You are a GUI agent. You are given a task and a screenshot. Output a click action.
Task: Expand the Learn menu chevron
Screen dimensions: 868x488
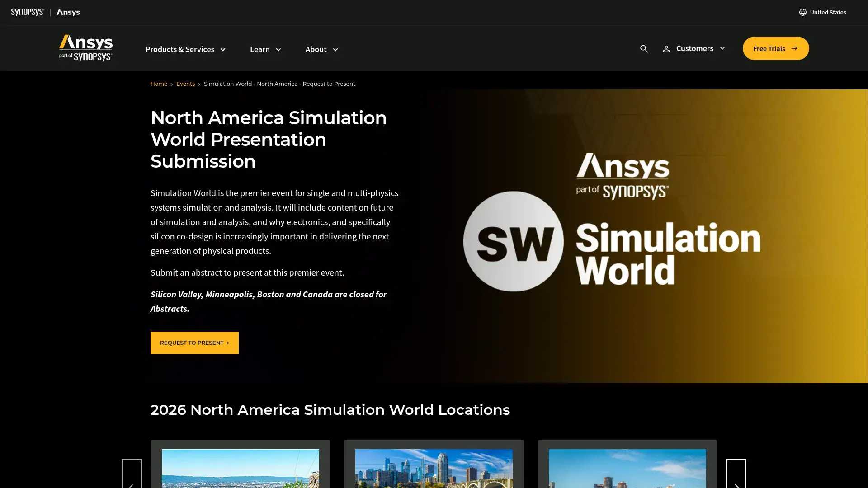point(278,50)
